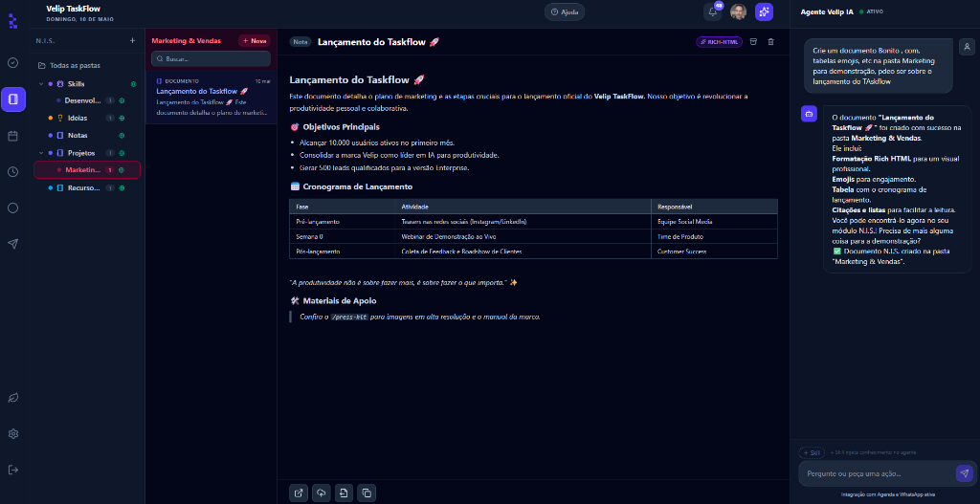Click globe icon on Skills folder row
The width and height of the screenshot is (980, 504).
pos(133,84)
